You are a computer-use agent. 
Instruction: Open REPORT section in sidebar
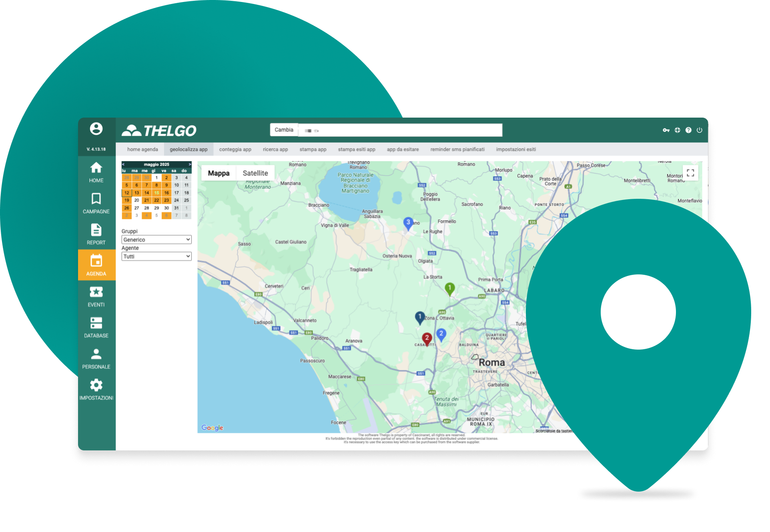pyautogui.click(x=96, y=234)
